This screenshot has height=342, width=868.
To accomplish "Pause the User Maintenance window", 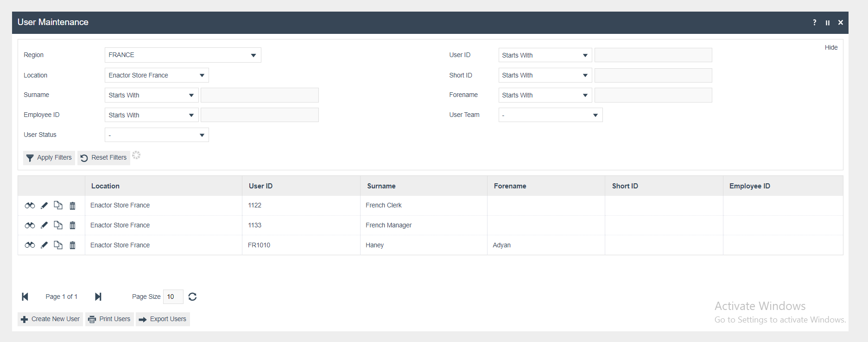I will (x=827, y=22).
